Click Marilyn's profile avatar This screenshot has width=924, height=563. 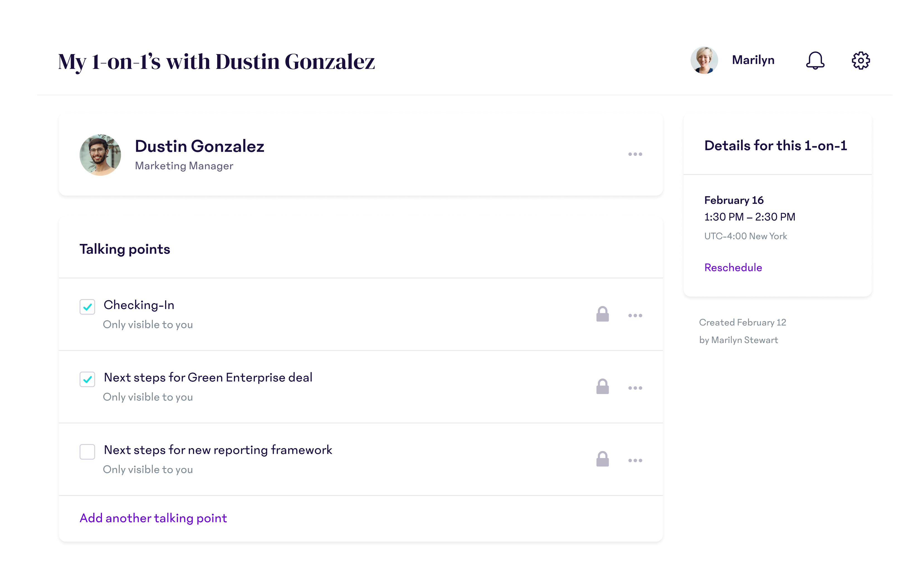[x=704, y=60]
